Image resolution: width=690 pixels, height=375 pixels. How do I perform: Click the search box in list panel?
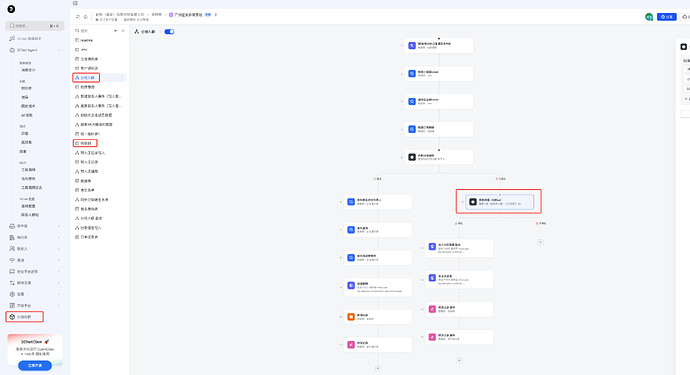[x=93, y=31]
